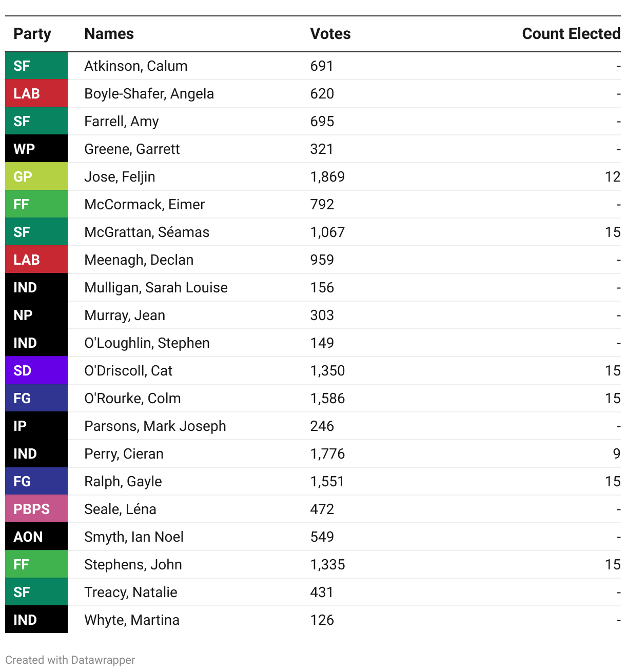Screen dimensions: 626x672
Task: Click the name Boyle-Shafer, Angela
Action: coord(149,94)
